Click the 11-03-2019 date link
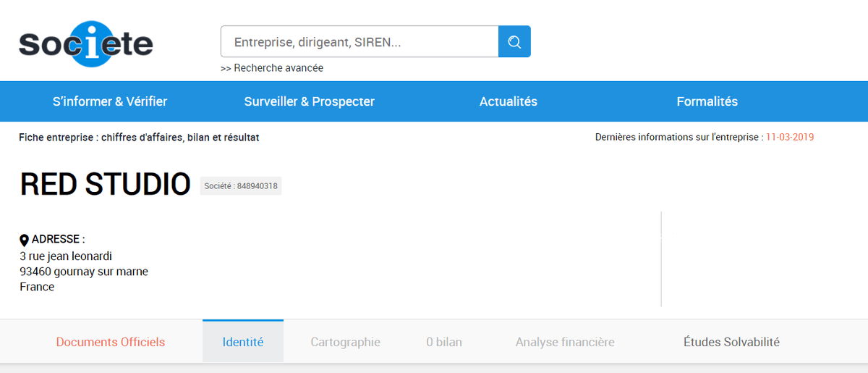This screenshot has height=373, width=868. tap(790, 137)
